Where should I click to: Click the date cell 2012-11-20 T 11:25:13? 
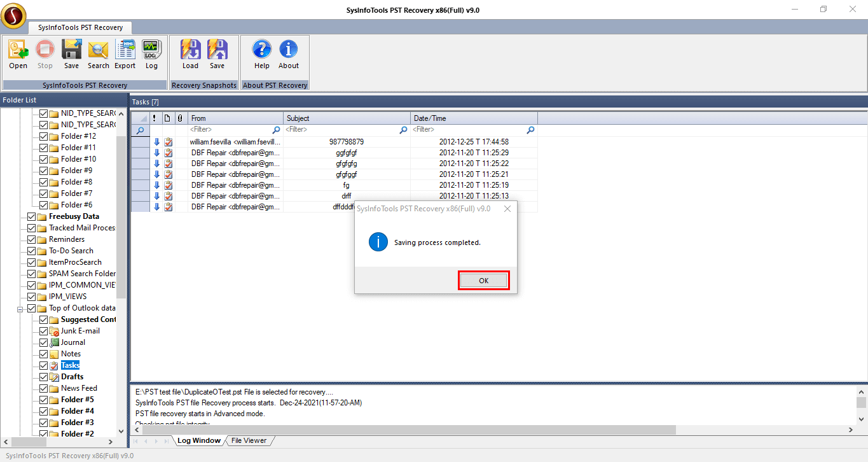coord(474,196)
